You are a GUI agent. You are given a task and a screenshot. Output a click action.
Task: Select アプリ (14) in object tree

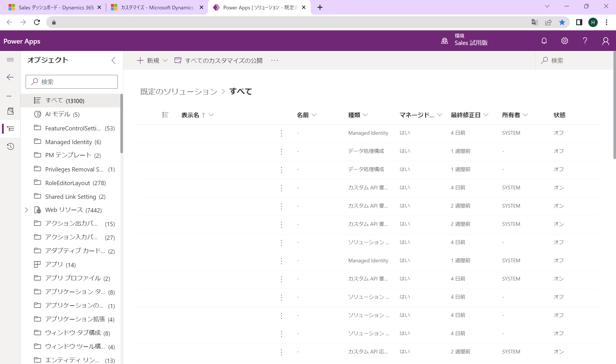tap(71, 265)
